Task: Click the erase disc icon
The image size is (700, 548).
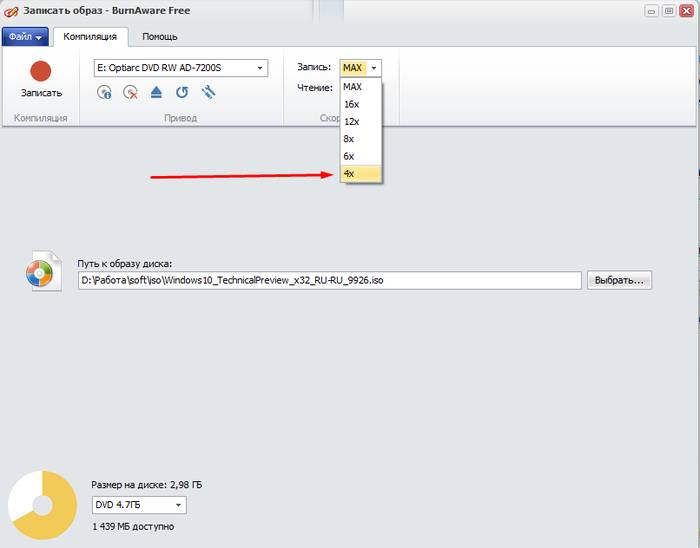Action: coord(130,92)
